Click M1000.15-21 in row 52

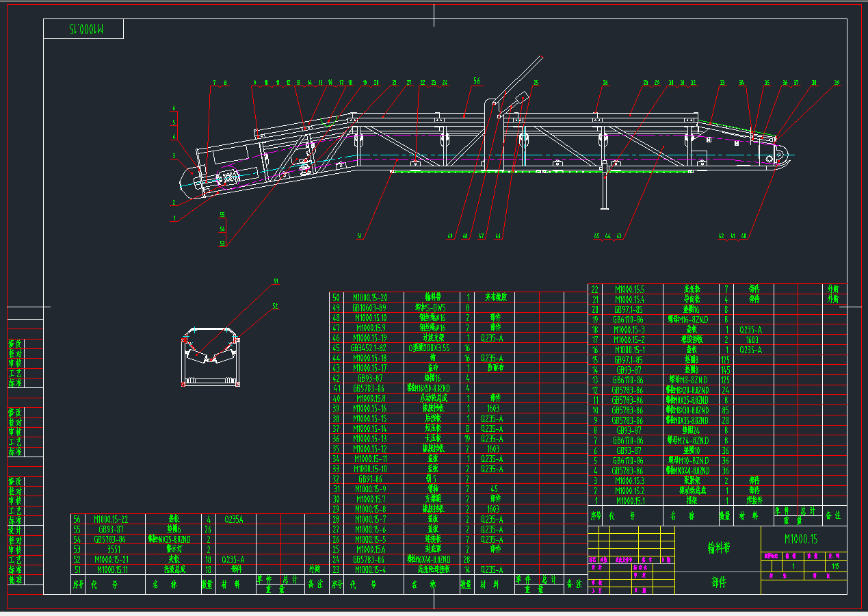coord(111,559)
